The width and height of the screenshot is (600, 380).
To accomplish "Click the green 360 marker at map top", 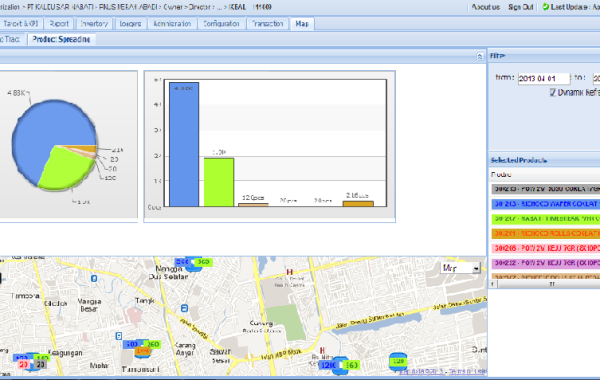I will pos(203,262).
